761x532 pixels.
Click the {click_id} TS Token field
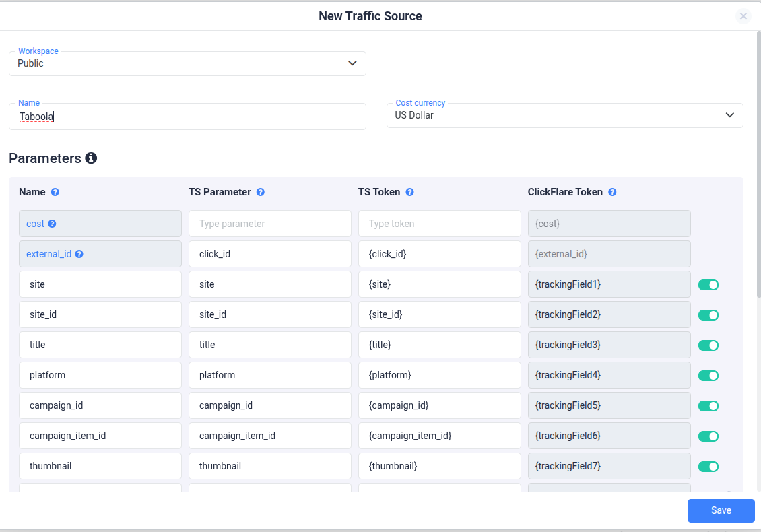440,254
